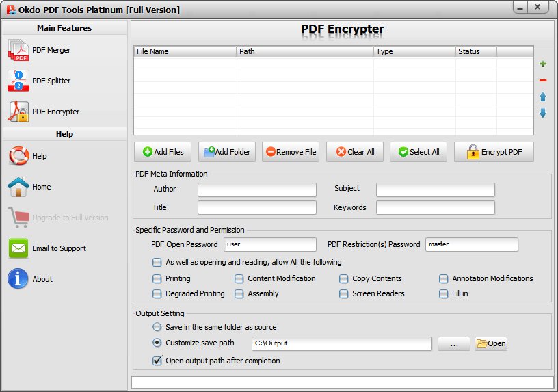Move the file up with the blue up arrow

pyautogui.click(x=543, y=97)
